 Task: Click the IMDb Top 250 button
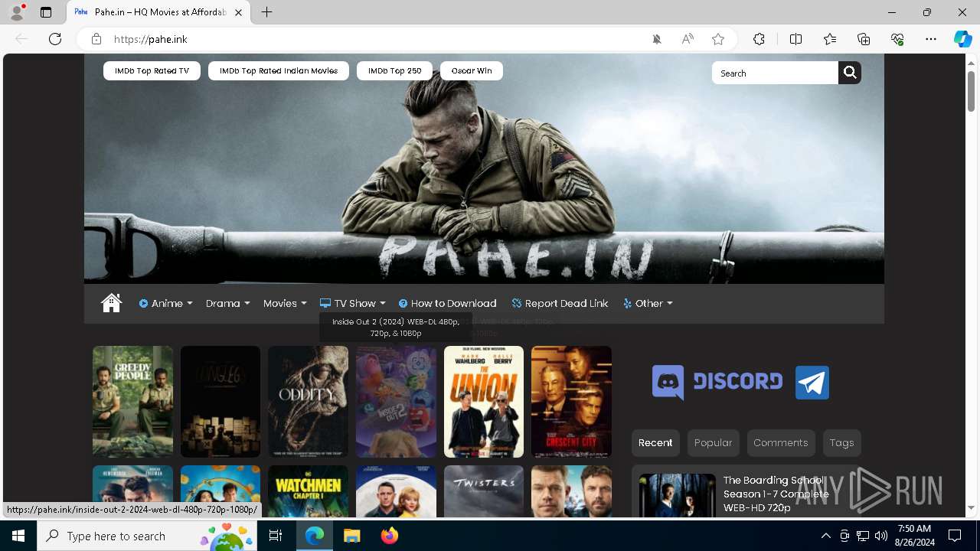pyautogui.click(x=394, y=70)
